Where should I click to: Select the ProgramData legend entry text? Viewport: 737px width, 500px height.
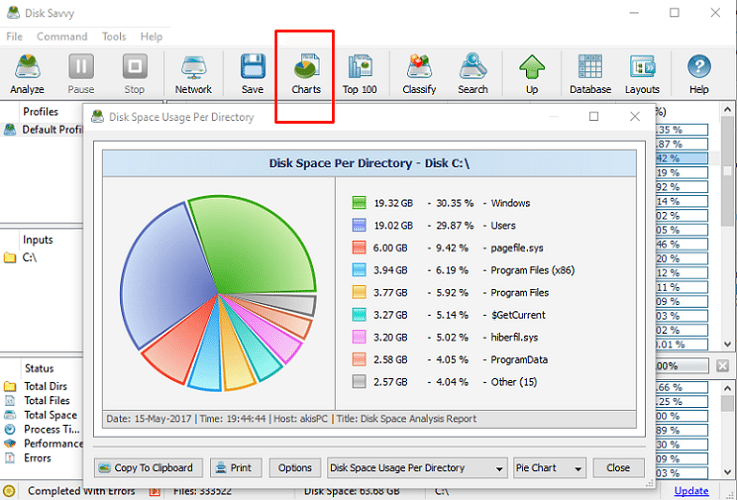(519, 359)
